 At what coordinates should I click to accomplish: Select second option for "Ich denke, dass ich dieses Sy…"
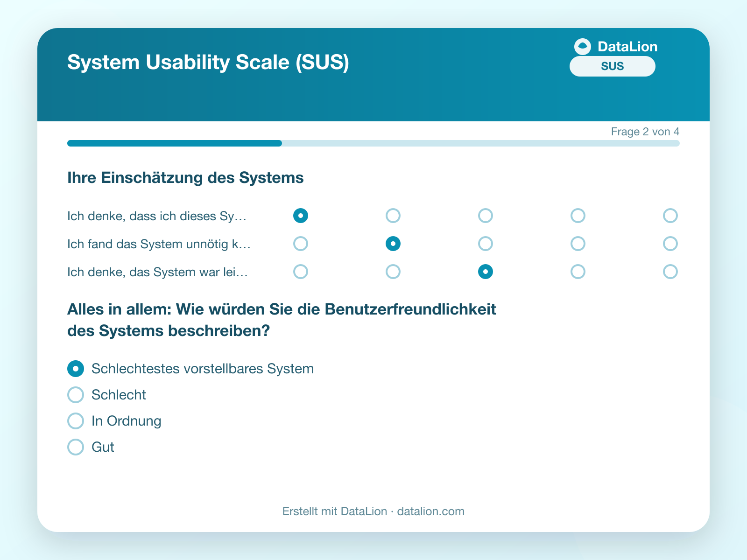pos(393,216)
